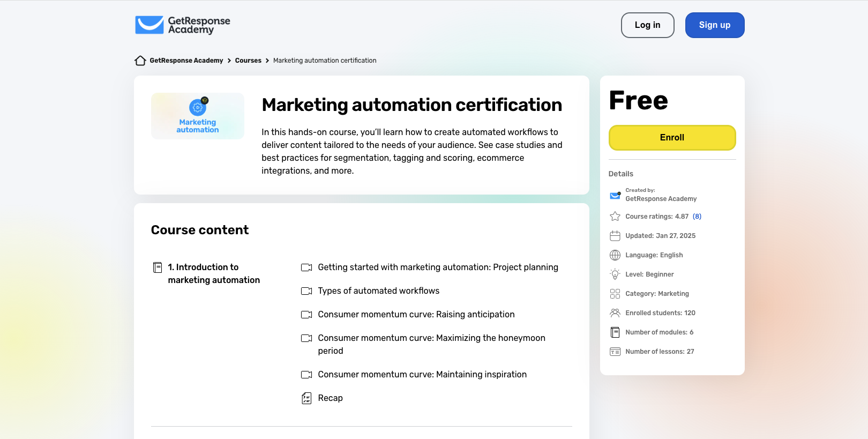Click the globe icon beside Language
The image size is (868, 439).
(615, 255)
